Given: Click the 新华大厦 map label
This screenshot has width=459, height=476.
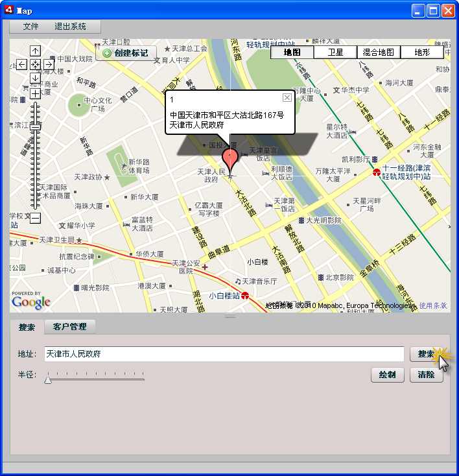Looking at the screenshot, I should tap(145, 197).
